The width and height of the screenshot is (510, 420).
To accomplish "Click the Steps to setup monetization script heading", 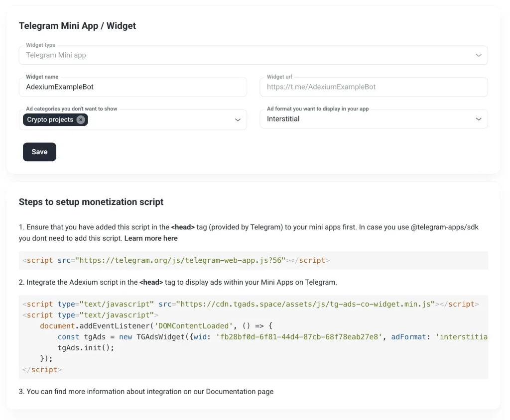I will (91, 202).
